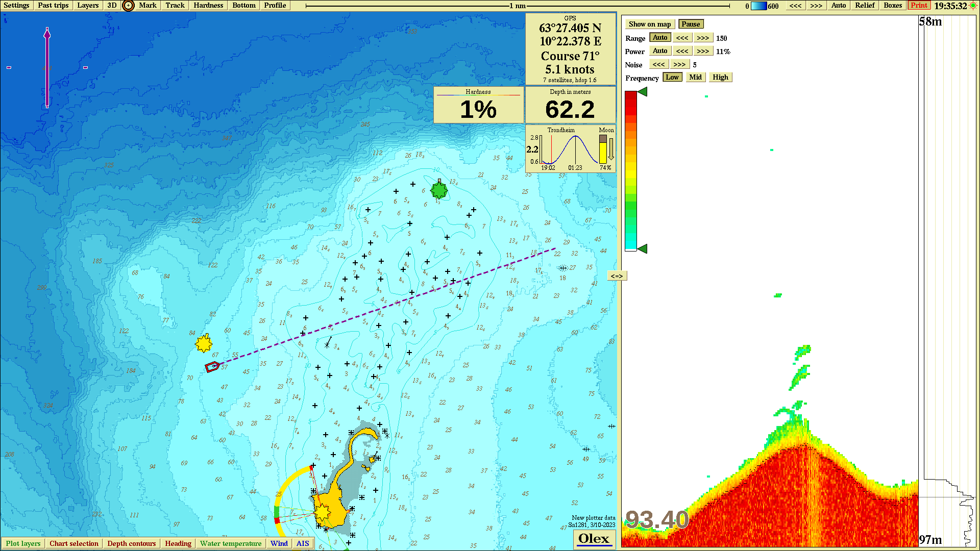Decrease Power with the <<< button

682,51
